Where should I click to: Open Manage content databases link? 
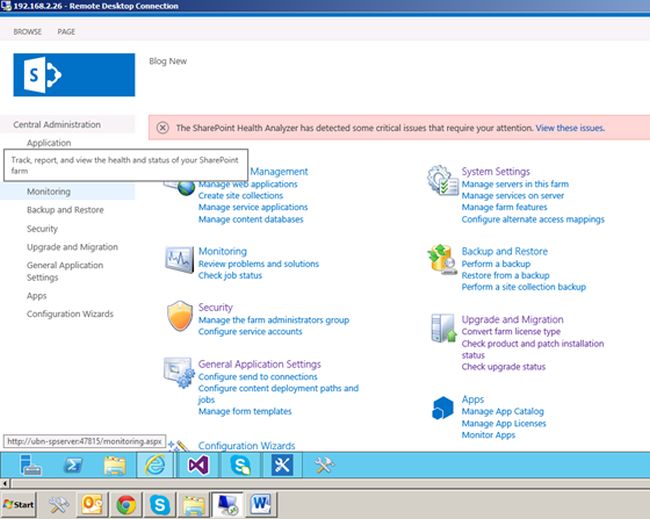tap(250, 219)
